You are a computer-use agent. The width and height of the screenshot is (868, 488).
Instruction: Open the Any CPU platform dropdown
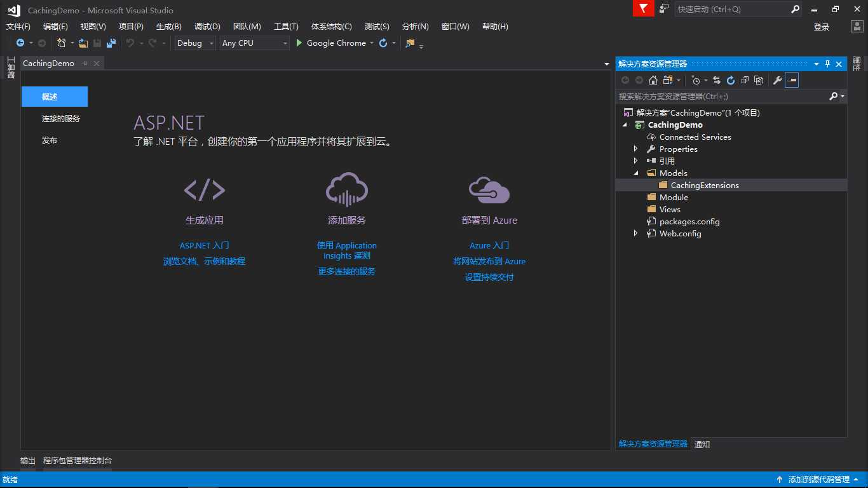(285, 43)
